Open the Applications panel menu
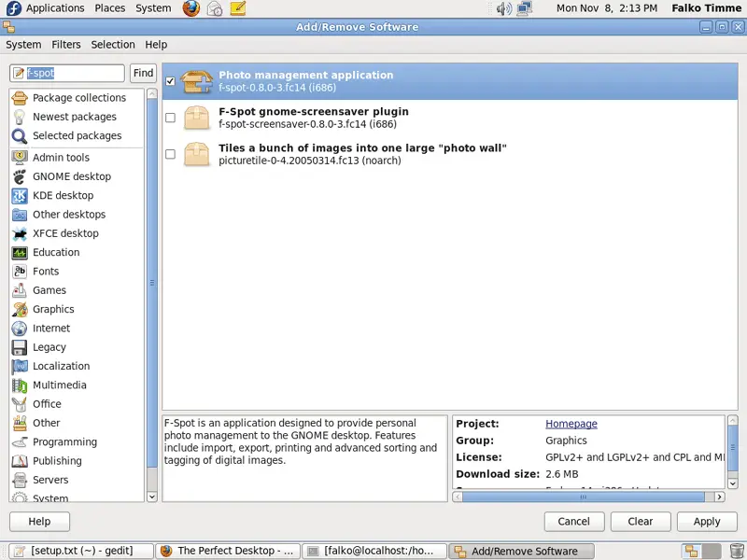Screen dimensions: 747x560 click(x=55, y=8)
